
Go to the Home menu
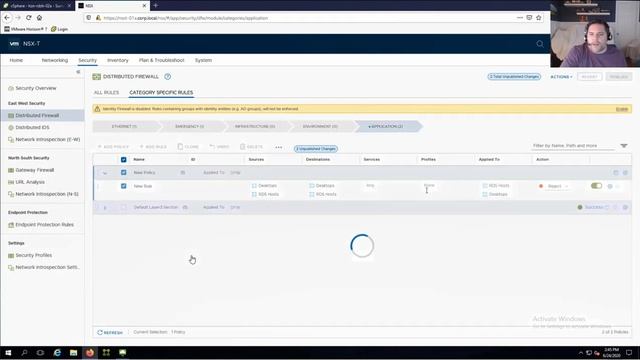16,60
